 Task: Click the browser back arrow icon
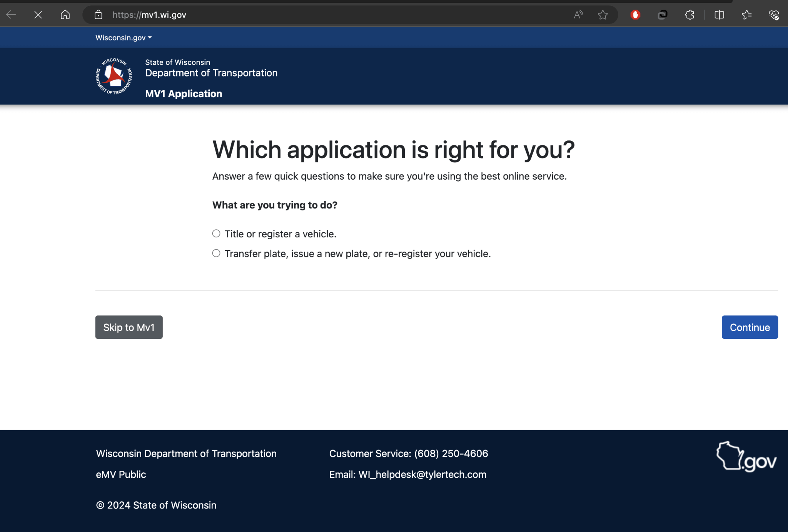11,15
